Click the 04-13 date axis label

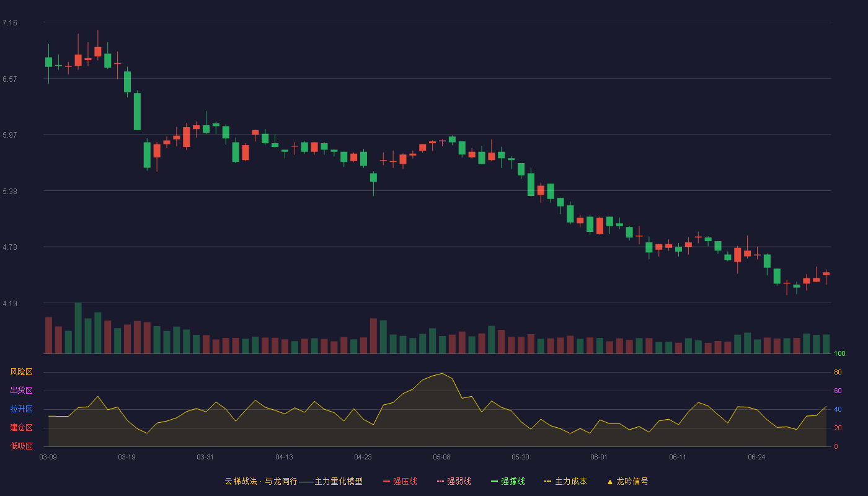click(284, 457)
